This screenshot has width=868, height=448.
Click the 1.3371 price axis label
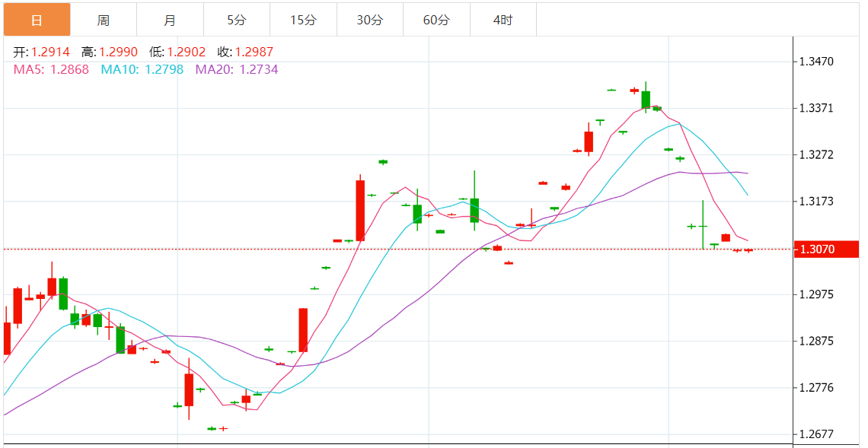[817, 108]
